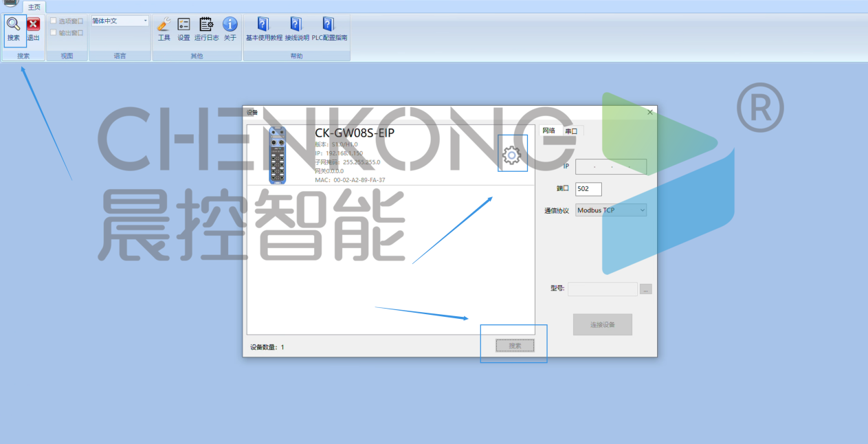Click the 设备数量: 1 status text
The height and width of the screenshot is (444, 868).
point(267,347)
